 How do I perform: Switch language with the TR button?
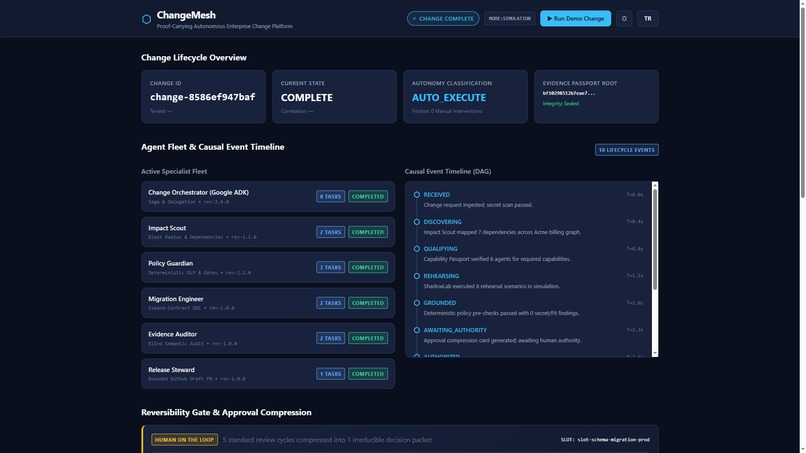648,19
